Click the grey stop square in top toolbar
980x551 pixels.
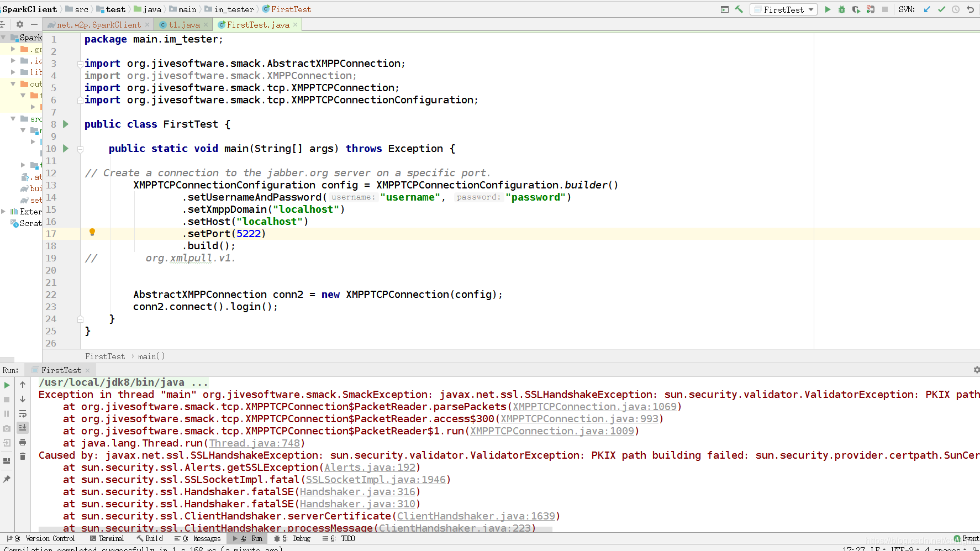[885, 9]
